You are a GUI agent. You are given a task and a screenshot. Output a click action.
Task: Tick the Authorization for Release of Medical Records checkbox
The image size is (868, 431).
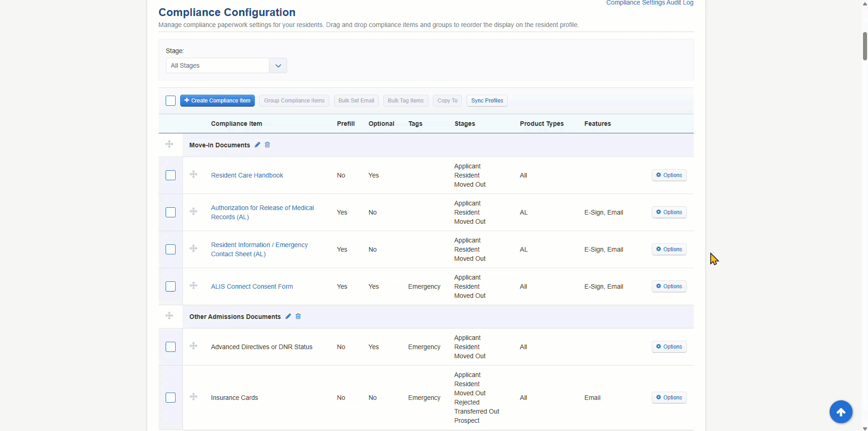pos(171,212)
